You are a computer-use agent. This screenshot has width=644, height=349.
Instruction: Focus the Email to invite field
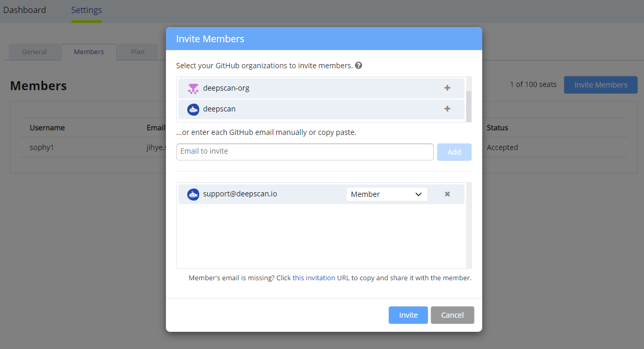point(305,152)
